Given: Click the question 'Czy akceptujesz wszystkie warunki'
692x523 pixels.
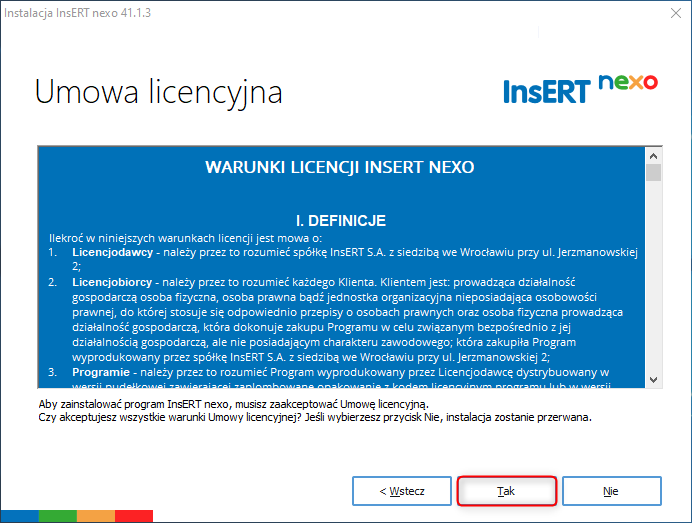Looking at the screenshot, I should [315, 418].
